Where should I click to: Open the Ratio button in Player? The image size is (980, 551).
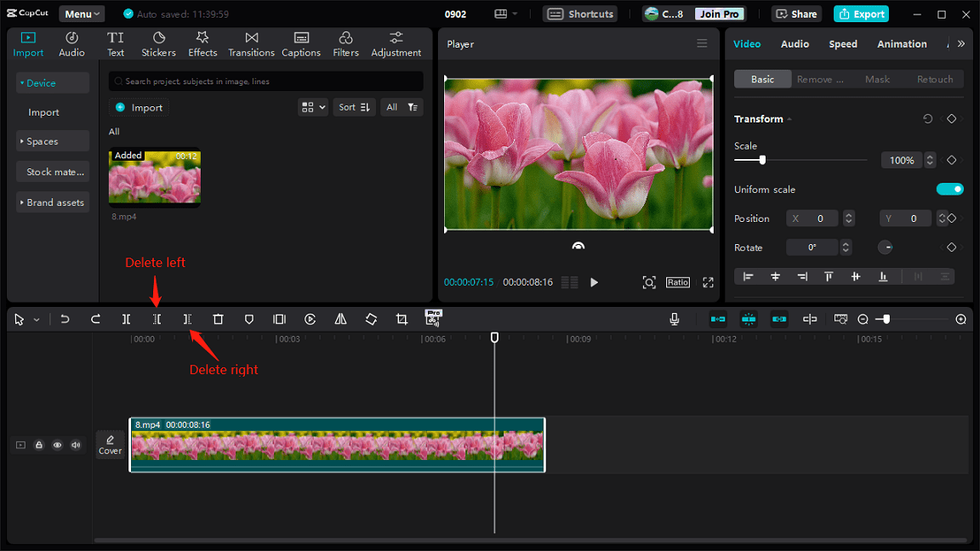click(x=677, y=282)
